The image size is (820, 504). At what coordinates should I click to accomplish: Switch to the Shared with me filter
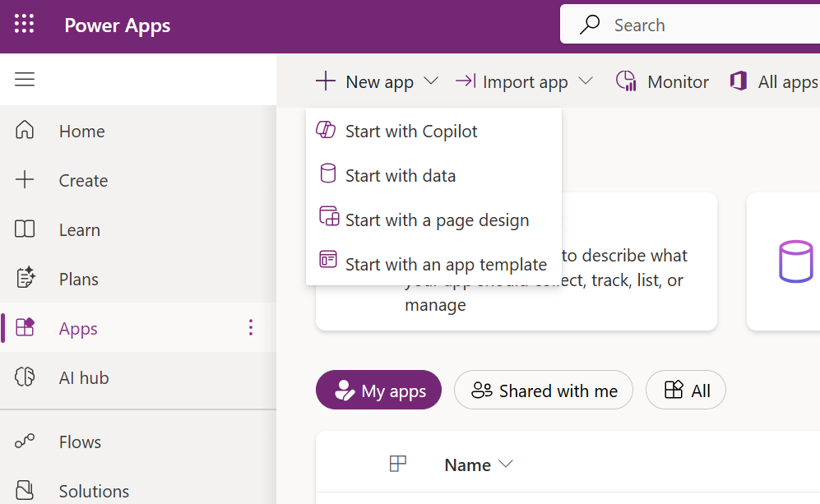544,390
